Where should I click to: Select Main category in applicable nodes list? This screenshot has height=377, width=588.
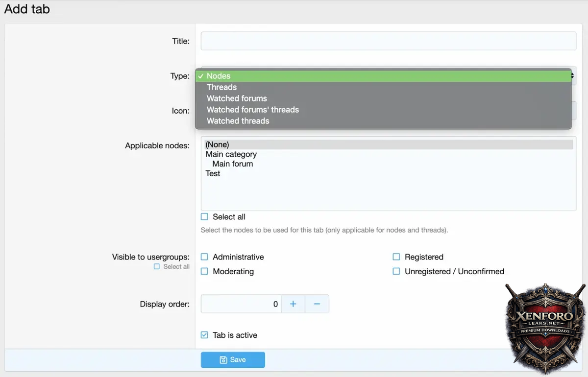point(231,154)
